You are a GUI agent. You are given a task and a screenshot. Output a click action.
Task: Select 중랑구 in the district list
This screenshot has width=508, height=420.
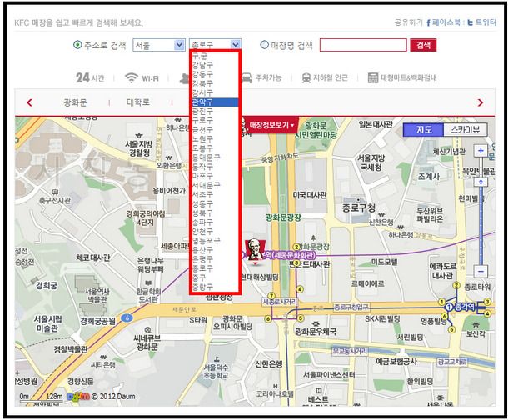215,287
